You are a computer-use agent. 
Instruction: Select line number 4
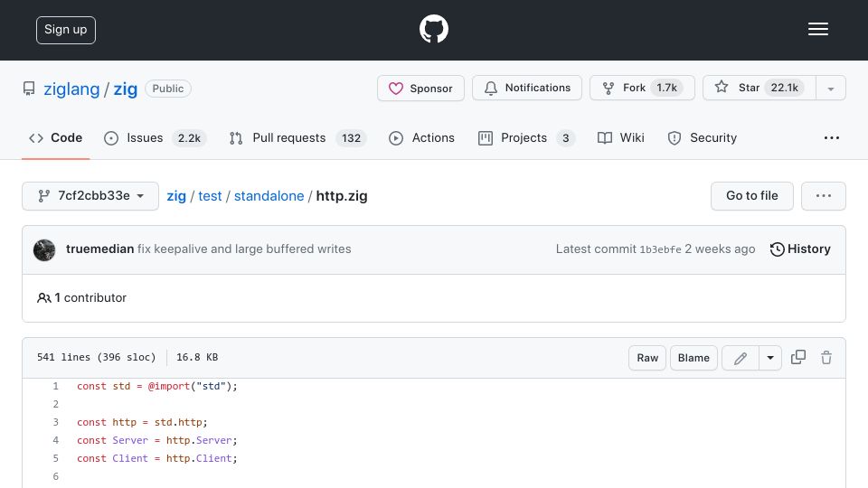click(55, 440)
